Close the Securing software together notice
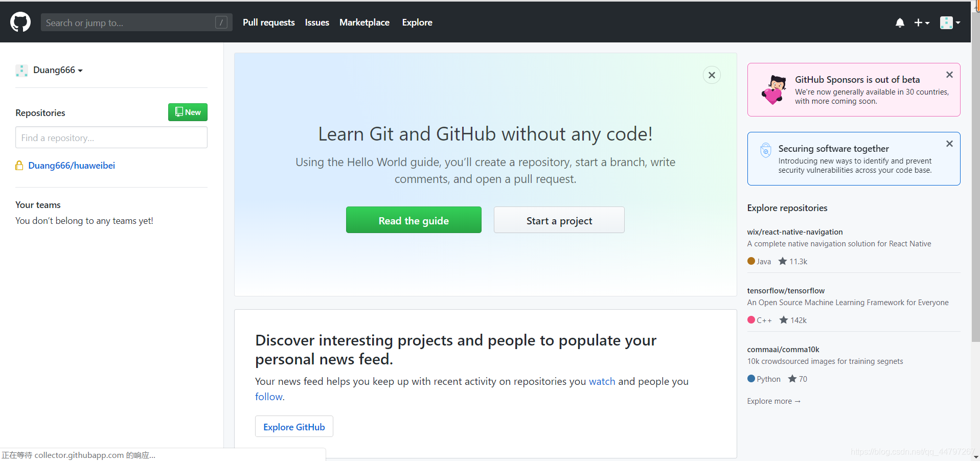The height and width of the screenshot is (461, 980). 949,144
